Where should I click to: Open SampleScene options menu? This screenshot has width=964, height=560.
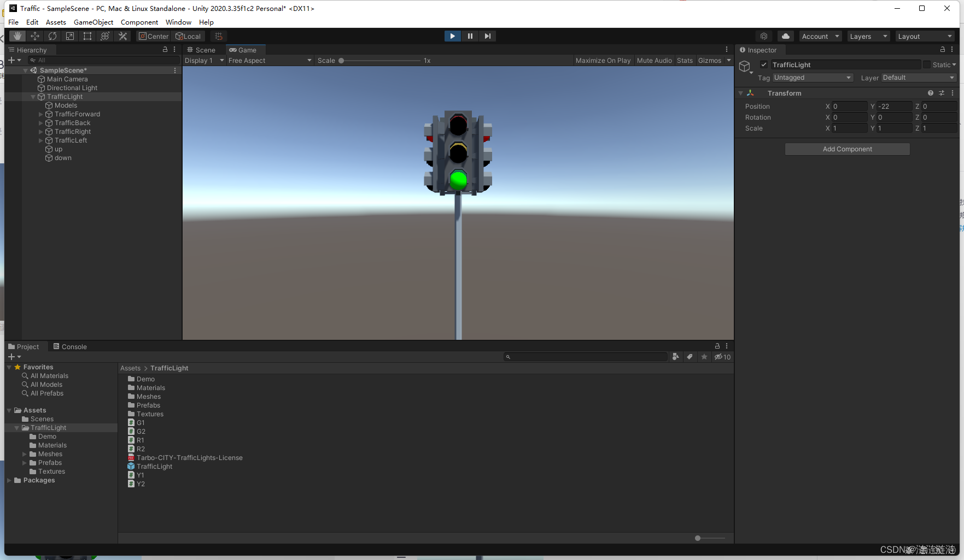175,70
